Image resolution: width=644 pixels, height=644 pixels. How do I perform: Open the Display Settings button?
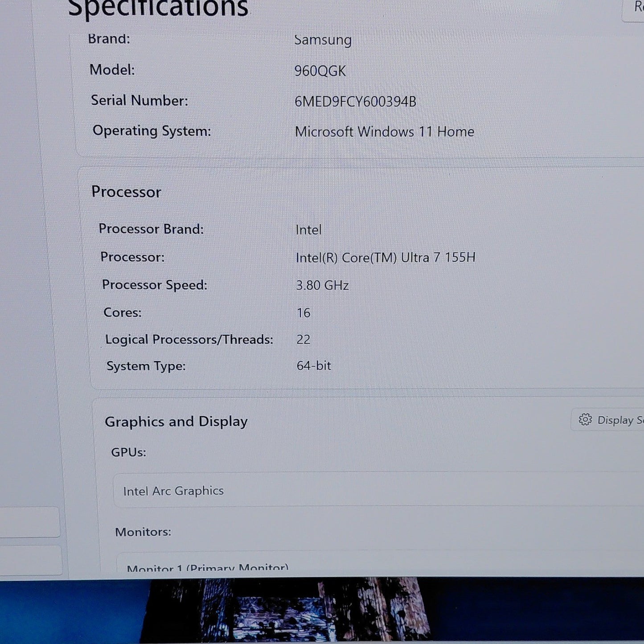pyautogui.click(x=608, y=419)
